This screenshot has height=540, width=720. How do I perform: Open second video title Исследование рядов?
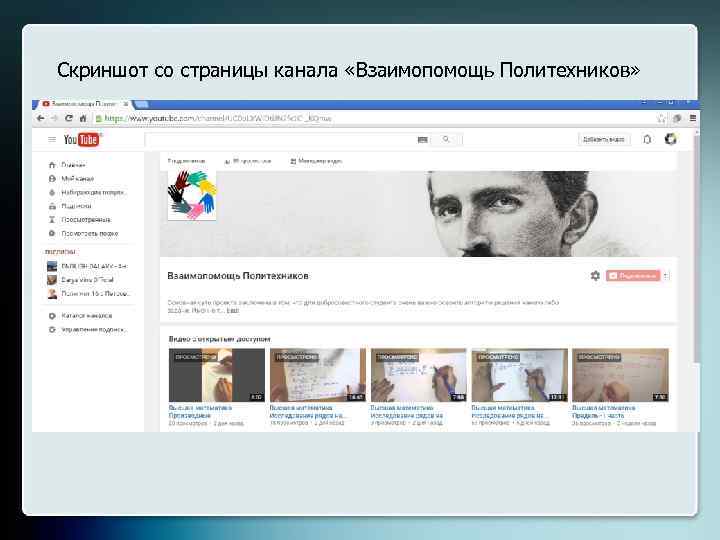point(307,411)
